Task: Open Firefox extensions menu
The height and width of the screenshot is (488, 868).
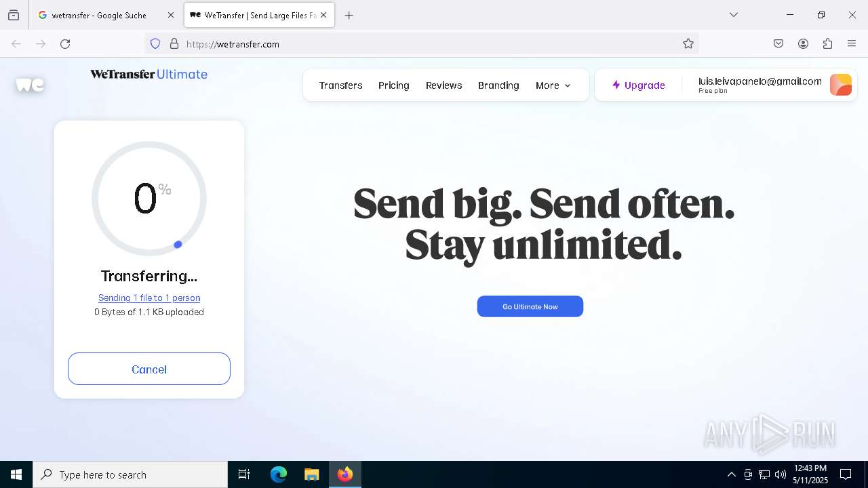Action: click(827, 44)
